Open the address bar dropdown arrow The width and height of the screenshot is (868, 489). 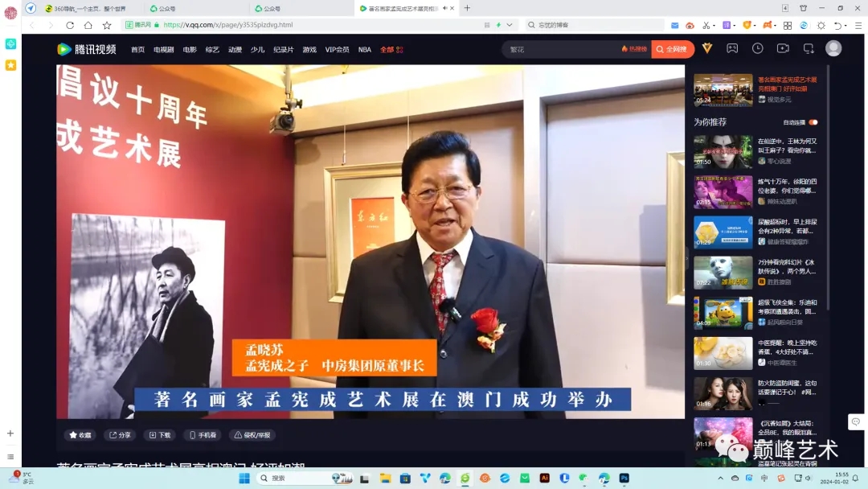click(509, 25)
